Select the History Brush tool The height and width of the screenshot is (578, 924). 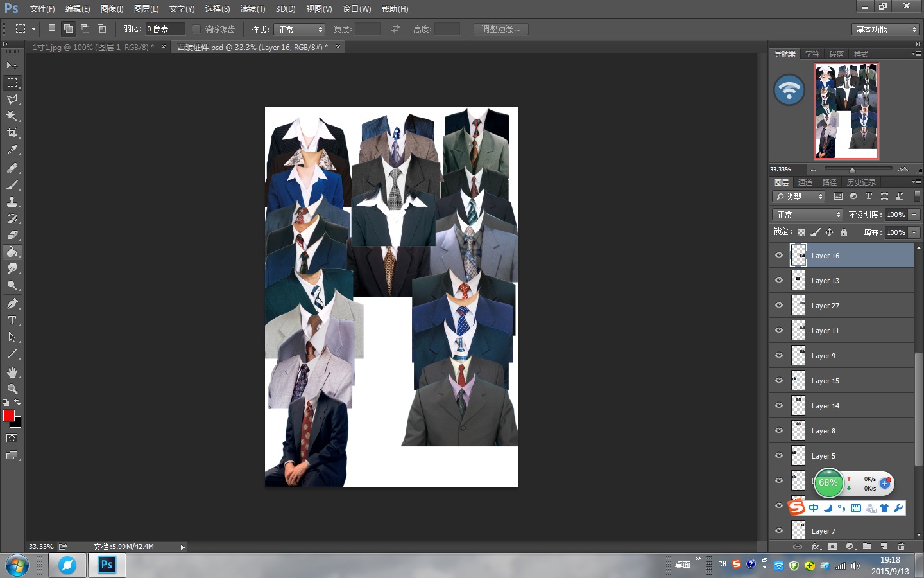tap(12, 218)
